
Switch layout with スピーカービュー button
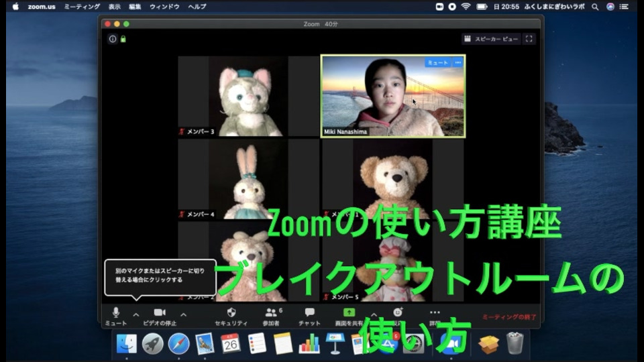coord(491,39)
